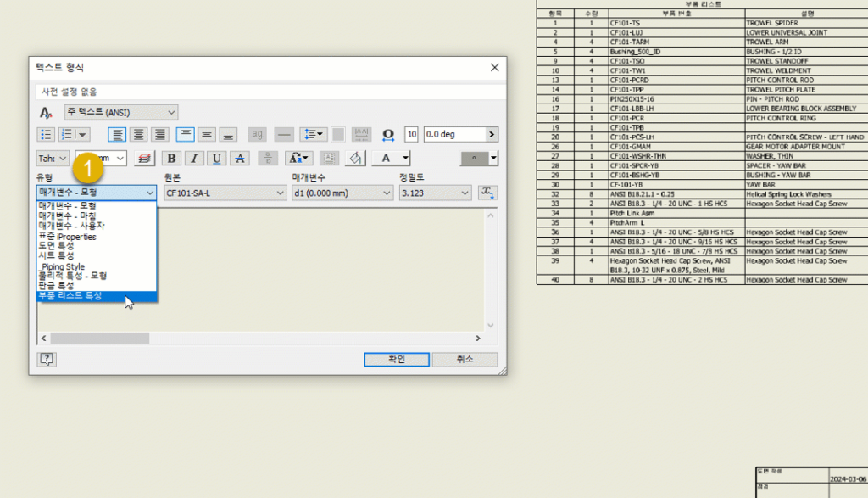Click the horizontal scrollbar left arrow
Screen dimensions: 868x498
pyautogui.click(x=44, y=338)
